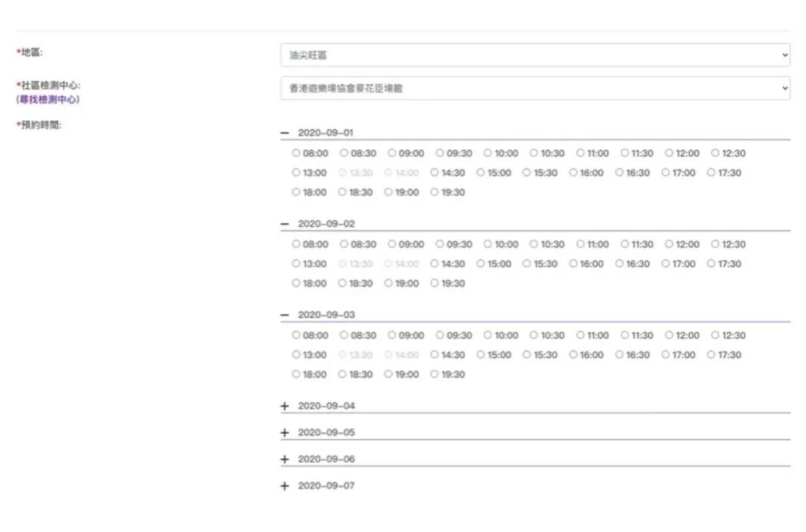806x532 pixels.
Task: Select 10:30 slot on 2020-09-03
Action: (x=534, y=335)
